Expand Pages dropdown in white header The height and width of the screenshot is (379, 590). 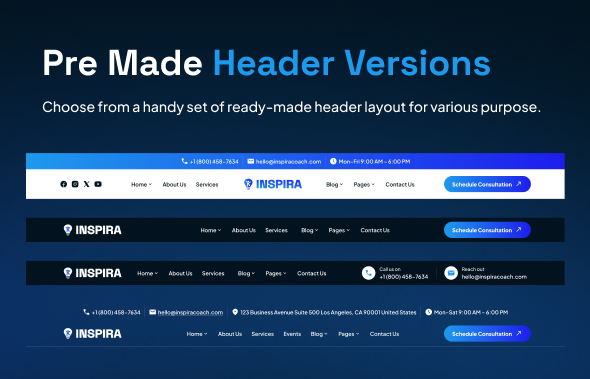(x=364, y=184)
